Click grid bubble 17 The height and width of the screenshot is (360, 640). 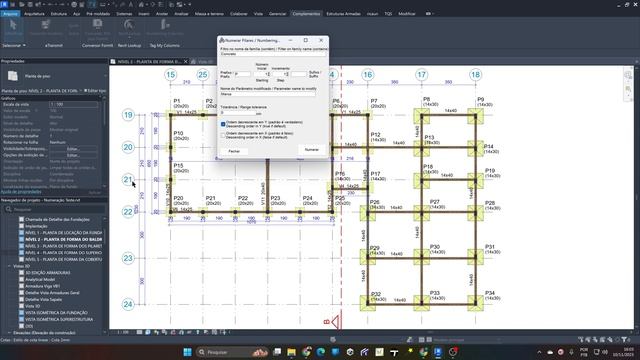421,75
